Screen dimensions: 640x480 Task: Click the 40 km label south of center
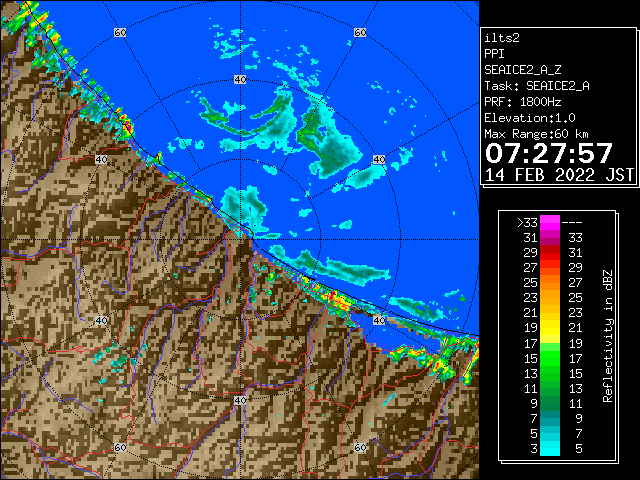[240, 400]
